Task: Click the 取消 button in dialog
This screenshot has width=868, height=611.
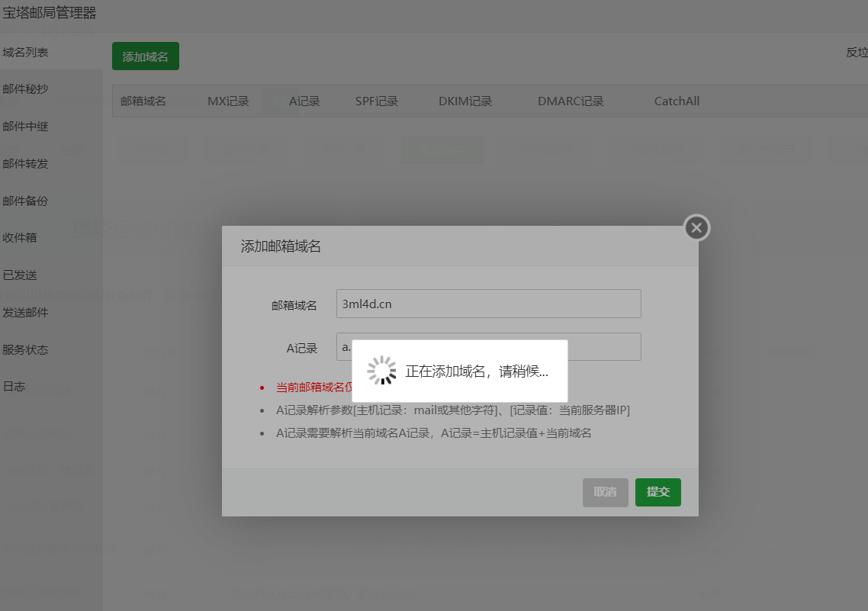Action: (x=605, y=492)
